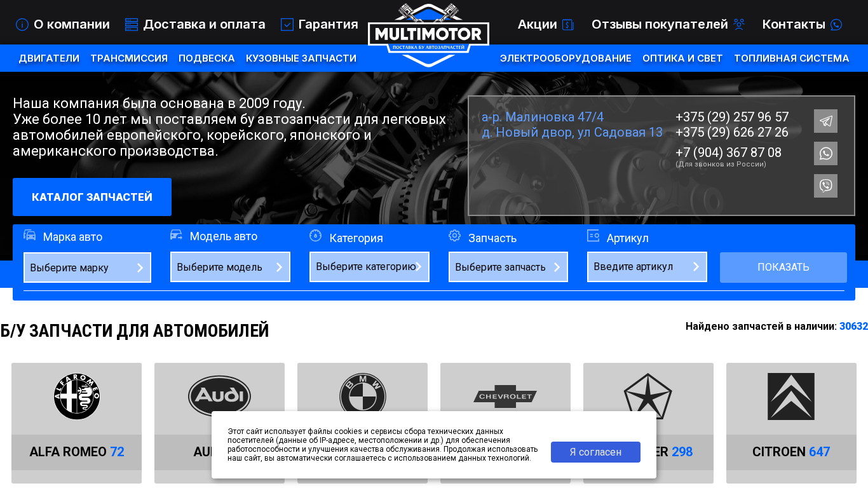868x488 pixels.
Task: Click the info icon beside О компании
Action: coord(22,25)
